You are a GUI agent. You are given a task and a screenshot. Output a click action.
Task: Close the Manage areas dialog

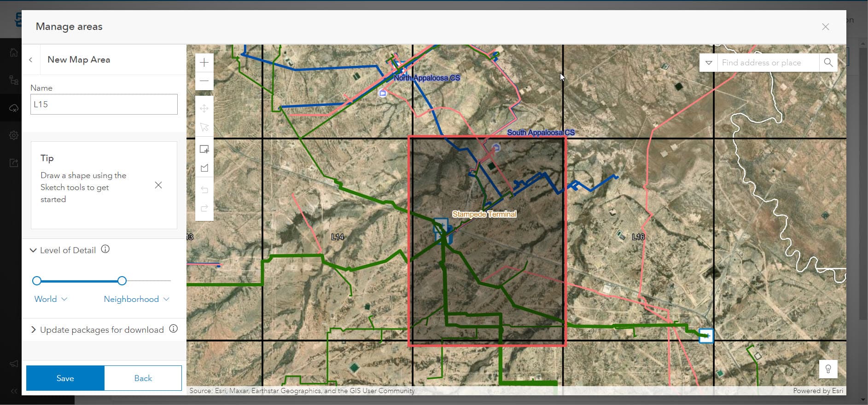pos(826,27)
